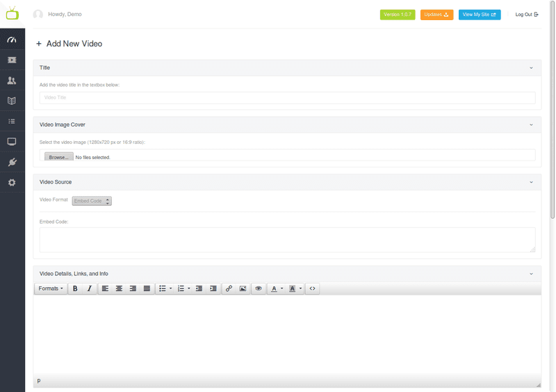The width and height of the screenshot is (556, 392).
Task: Toggle bold formatting in editor
Action: 75,288
